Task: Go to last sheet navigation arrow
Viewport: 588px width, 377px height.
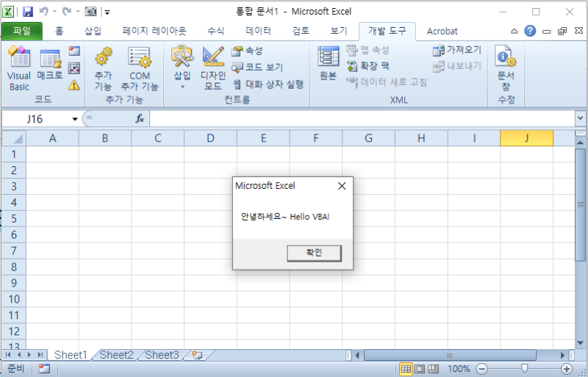Action: tap(40, 355)
